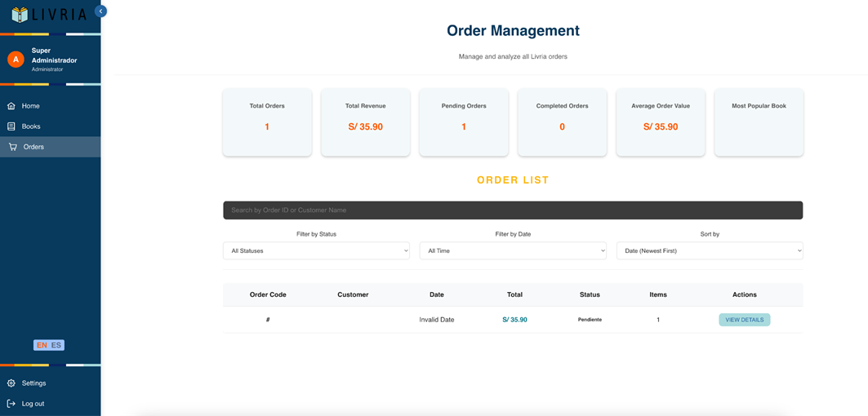Image resolution: width=868 pixels, height=416 pixels.
Task: Collapse sidebar with the chevron arrow button
Action: tap(100, 11)
